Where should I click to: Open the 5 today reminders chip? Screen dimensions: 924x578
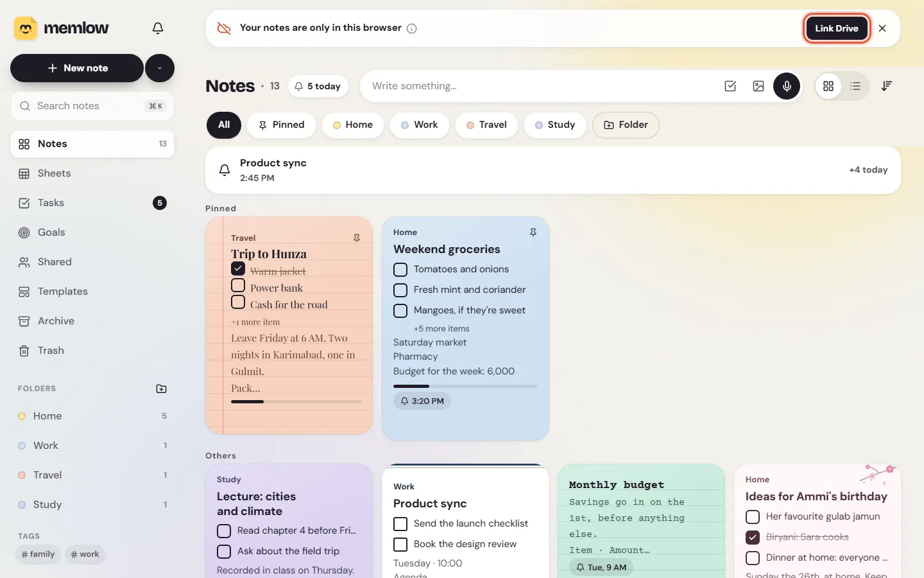coord(318,86)
